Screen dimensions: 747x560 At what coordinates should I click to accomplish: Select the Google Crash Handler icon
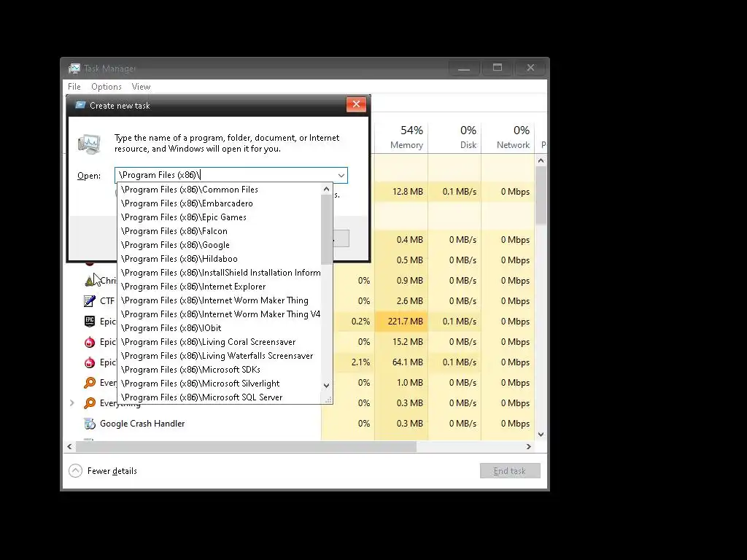pyautogui.click(x=90, y=424)
